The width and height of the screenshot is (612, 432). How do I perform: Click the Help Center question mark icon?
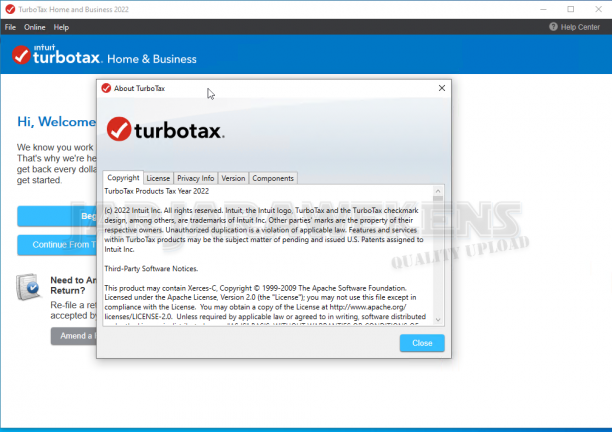pos(553,27)
